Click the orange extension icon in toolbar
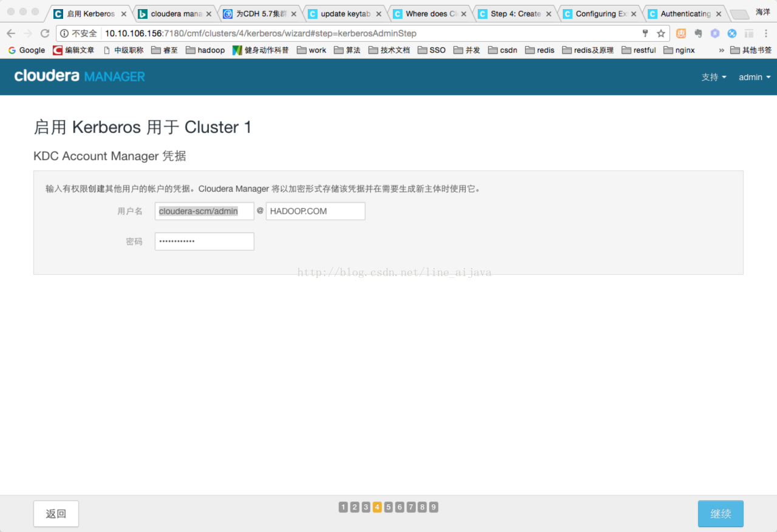This screenshot has width=777, height=532. (x=681, y=33)
